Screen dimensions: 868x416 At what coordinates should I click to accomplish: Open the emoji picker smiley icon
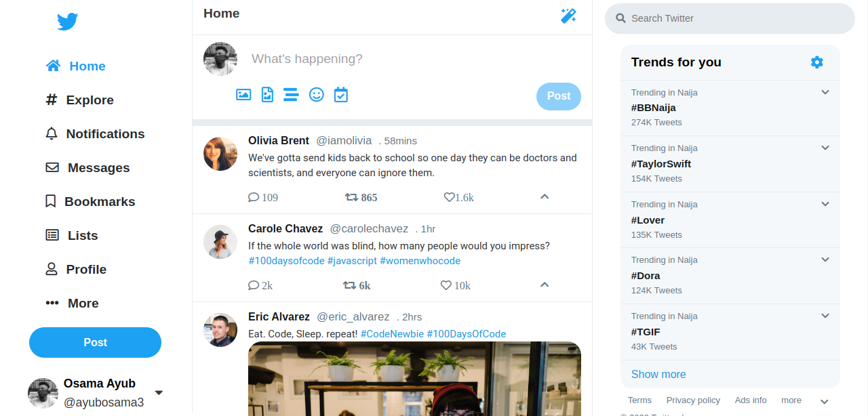(316, 95)
